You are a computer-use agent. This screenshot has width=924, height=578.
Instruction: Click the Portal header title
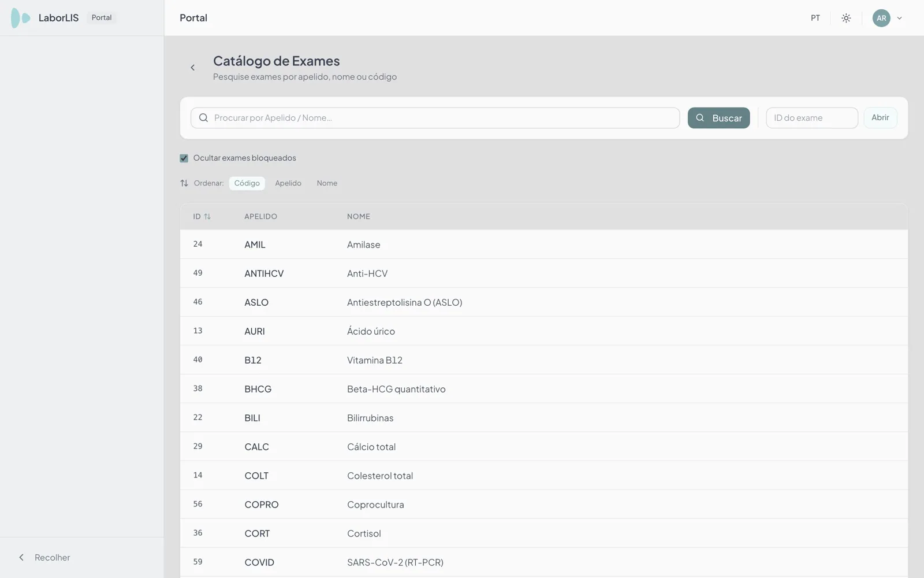193,18
